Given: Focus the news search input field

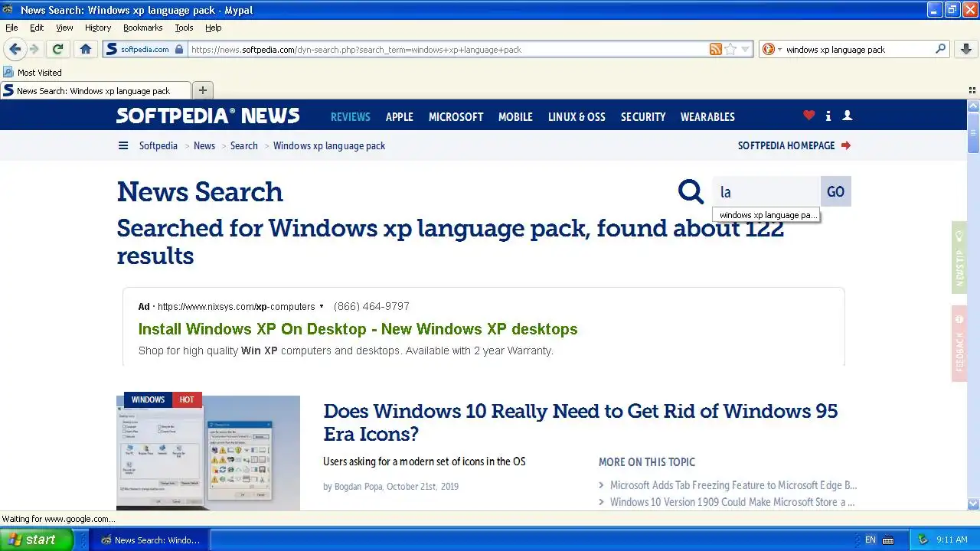Looking at the screenshot, I should [x=766, y=191].
